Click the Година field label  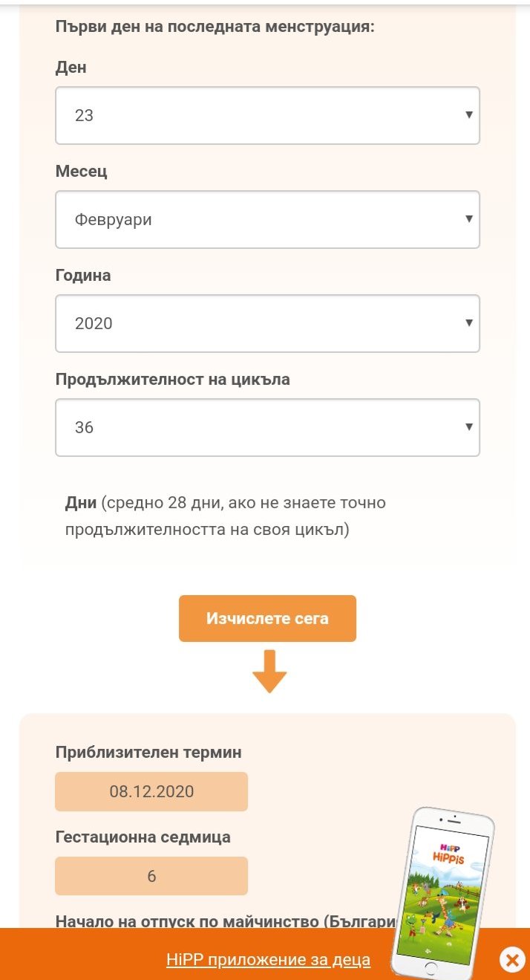coord(83,276)
